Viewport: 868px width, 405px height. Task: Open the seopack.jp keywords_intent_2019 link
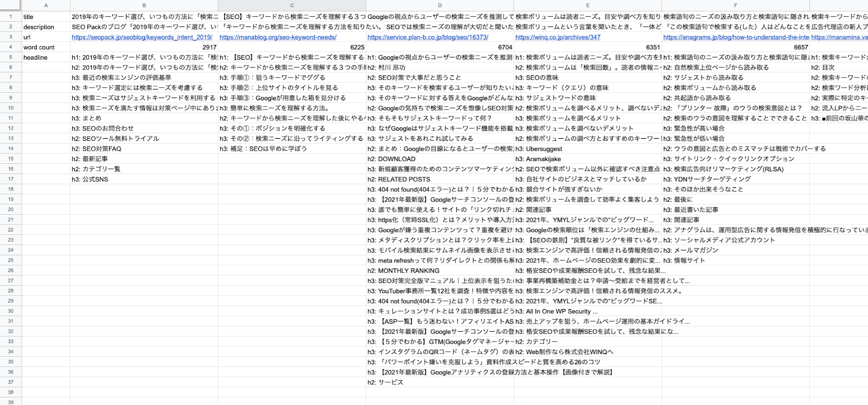pos(142,37)
